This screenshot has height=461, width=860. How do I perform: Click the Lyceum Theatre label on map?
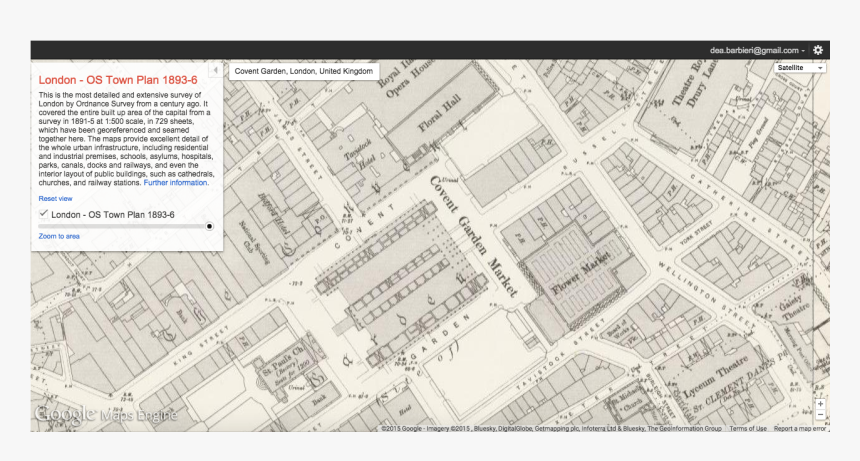click(x=716, y=377)
